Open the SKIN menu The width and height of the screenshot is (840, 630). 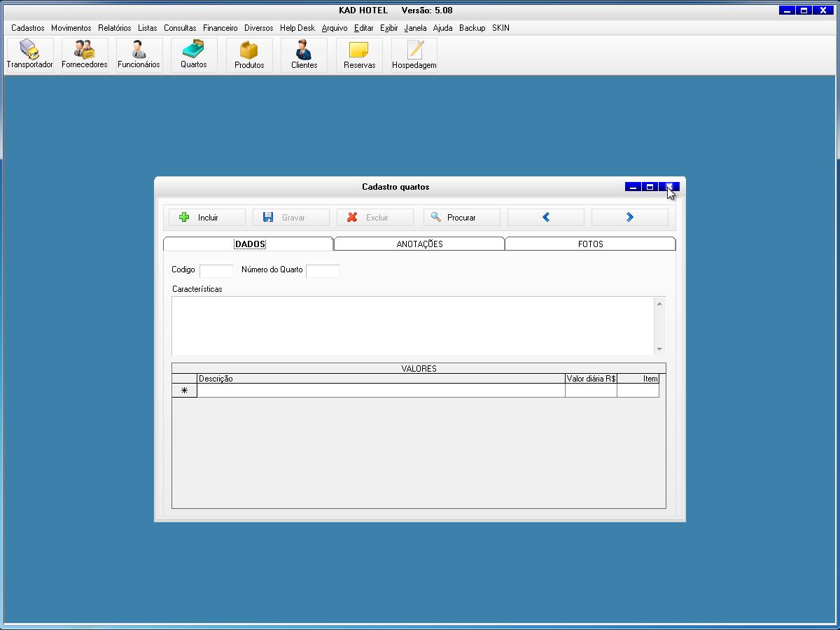tap(501, 28)
